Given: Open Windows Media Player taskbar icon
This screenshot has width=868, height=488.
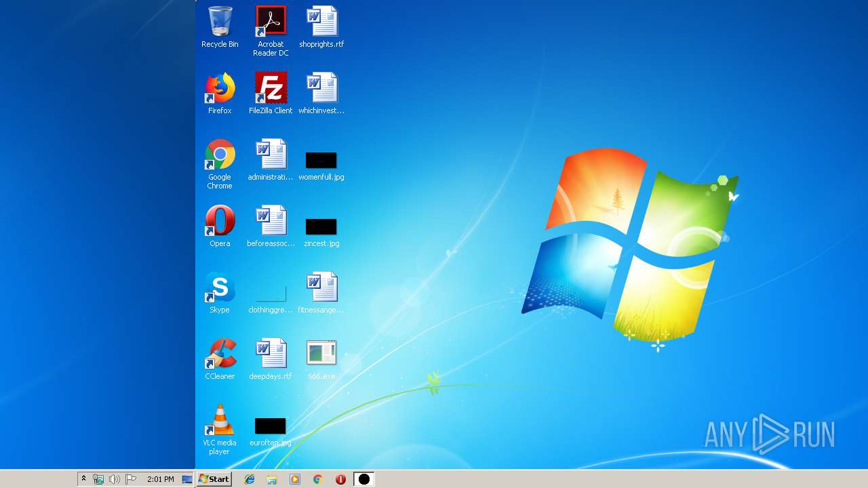Looking at the screenshot, I should (295, 479).
